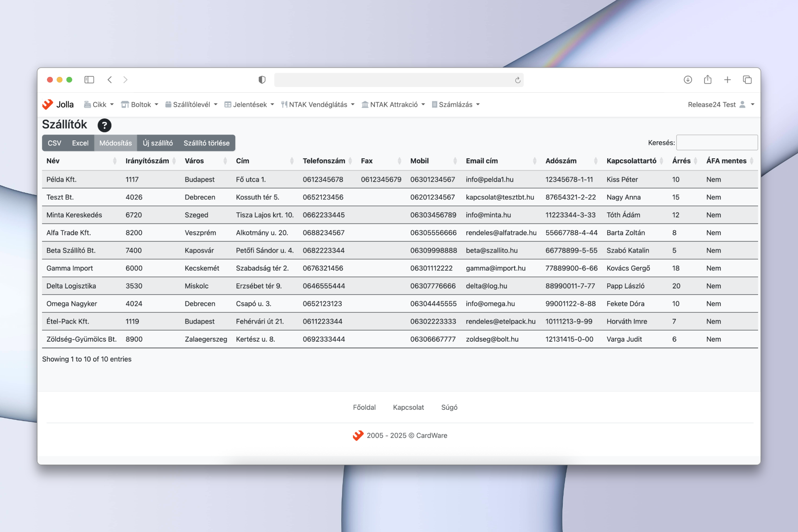The width and height of the screenshot is (798, 532).
Task: Click the Safari address bar
Action: [x=399, y=80]
